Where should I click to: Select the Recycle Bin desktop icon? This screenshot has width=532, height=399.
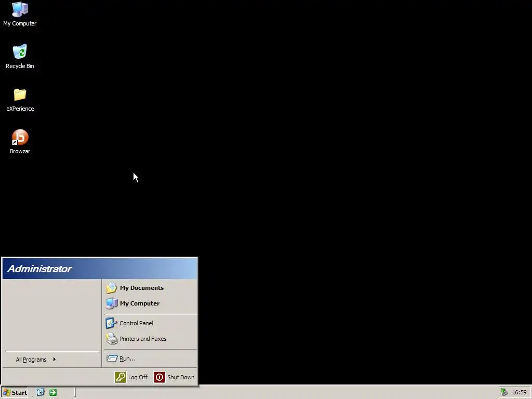point(20,57)
